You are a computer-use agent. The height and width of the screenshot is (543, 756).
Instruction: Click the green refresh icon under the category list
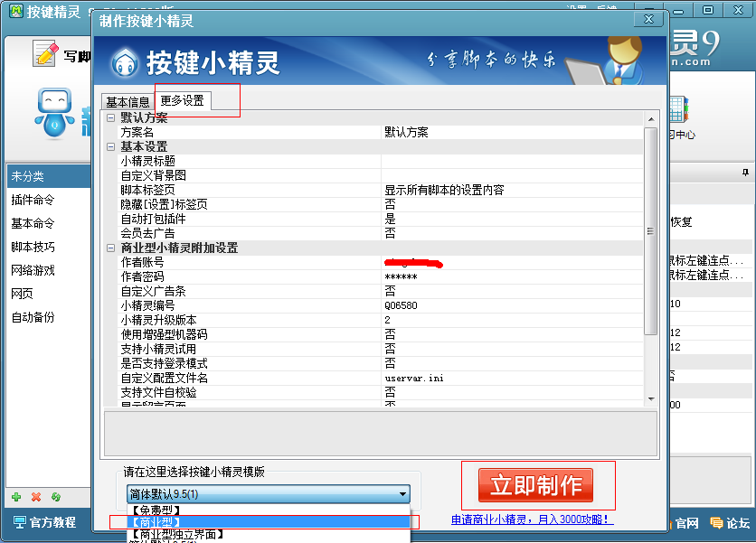pos(56,497)
